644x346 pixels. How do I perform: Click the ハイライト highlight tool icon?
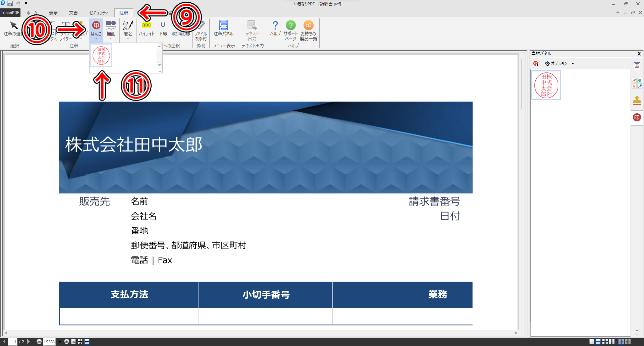pyautogui.click(x=147, y=25)
